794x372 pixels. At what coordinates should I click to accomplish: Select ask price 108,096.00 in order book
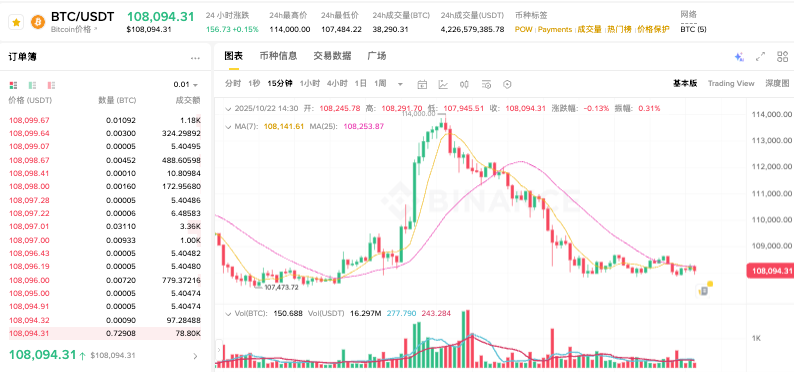29,280
